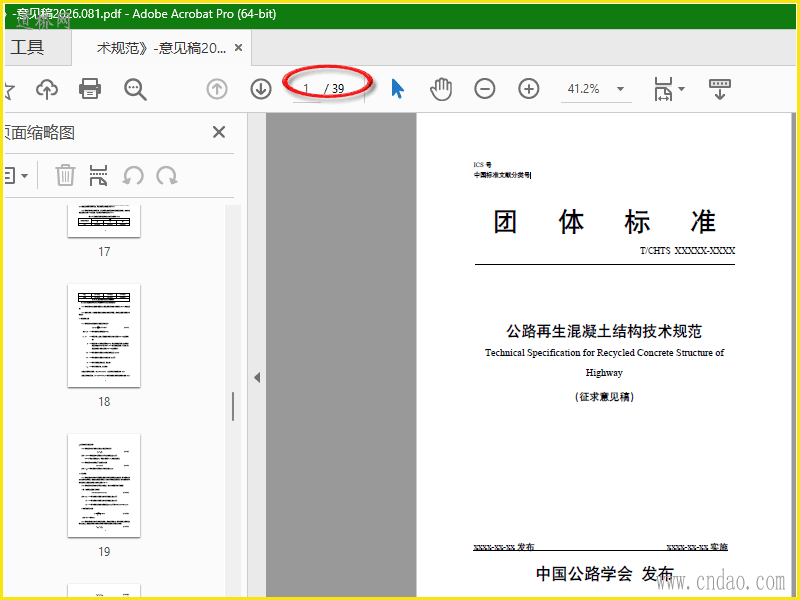This screenshot has height=600, width=800.
Task: Open the 工具 tab
Action: tap(28, 47)
